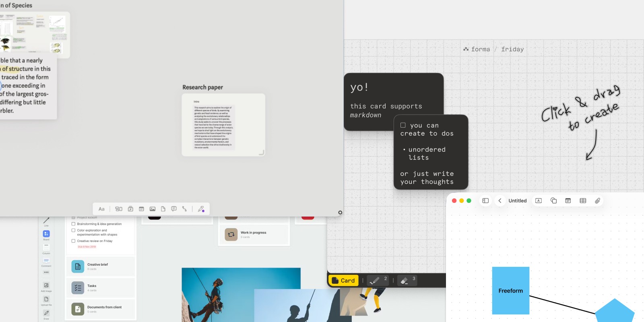The image size is (644, 322).
Task: Check Brainstorming & idea generation checkbox
Action: (73, 224)
